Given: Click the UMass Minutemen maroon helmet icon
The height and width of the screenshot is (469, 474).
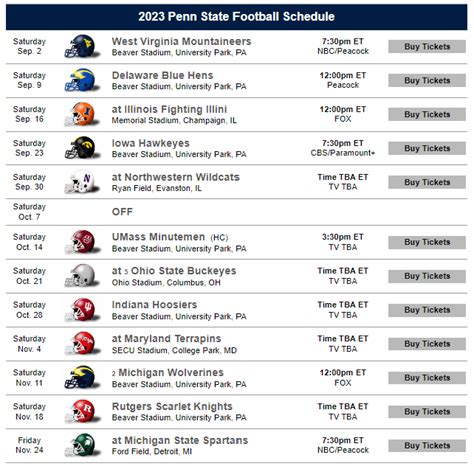Looking at the screenshot, I should tap(82, 242).
